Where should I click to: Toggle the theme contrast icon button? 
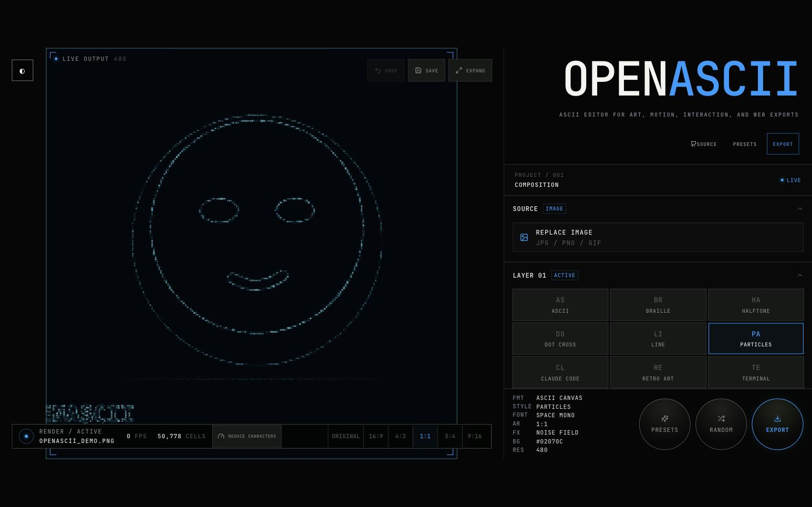click(23, 70)
